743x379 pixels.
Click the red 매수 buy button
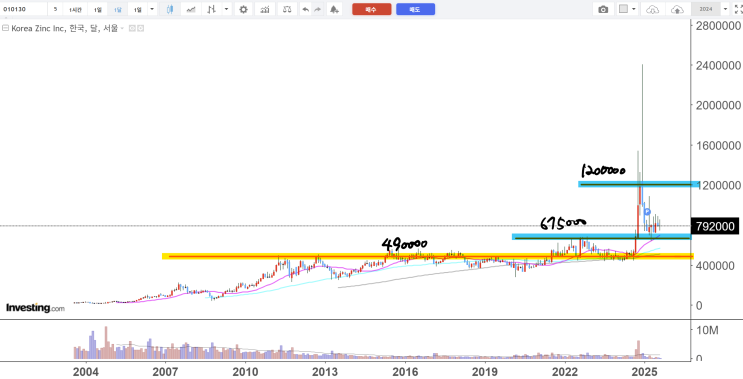pos(372,9)
